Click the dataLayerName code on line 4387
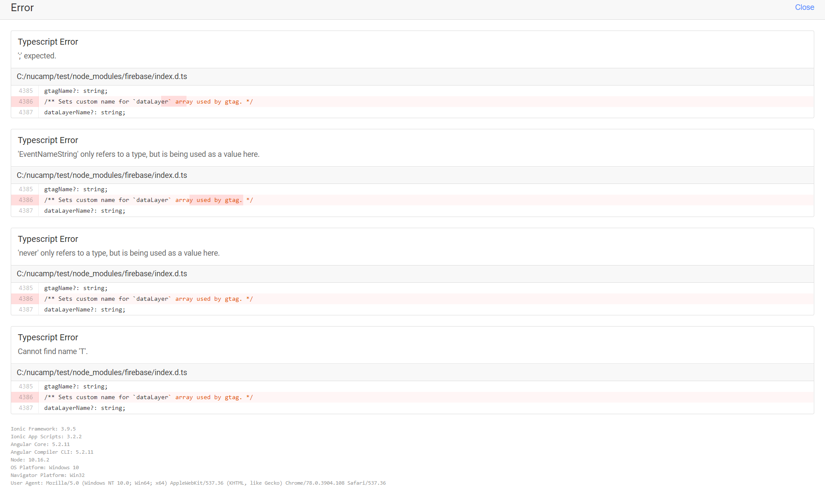The image size is (825, 504). pyautogui.click(x=84, y=112)
